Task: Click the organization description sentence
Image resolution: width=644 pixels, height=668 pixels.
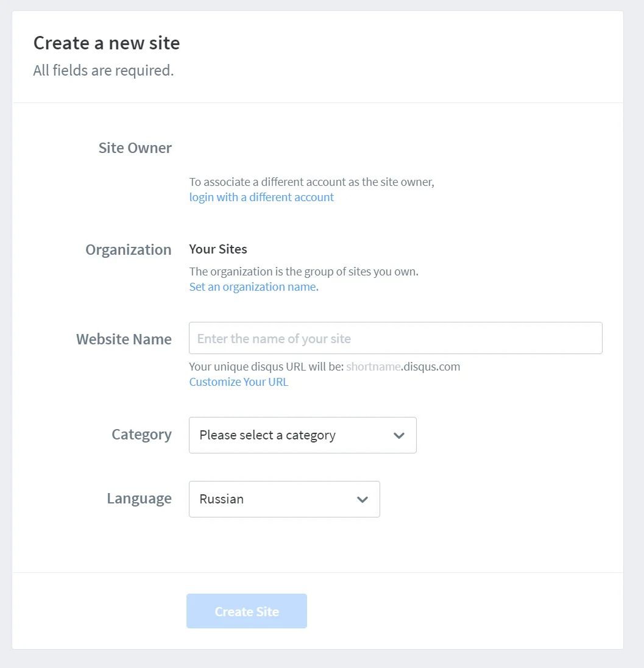Action: 303,272
